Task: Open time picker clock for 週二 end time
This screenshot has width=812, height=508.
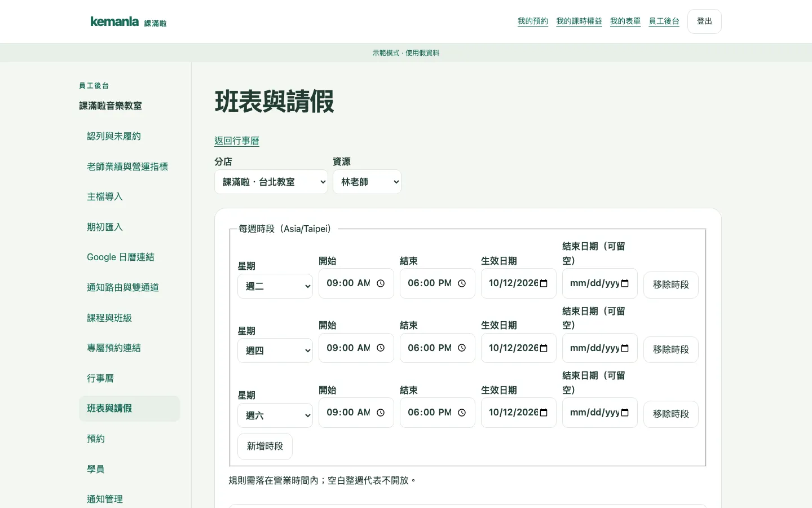Action: (462, 283)
